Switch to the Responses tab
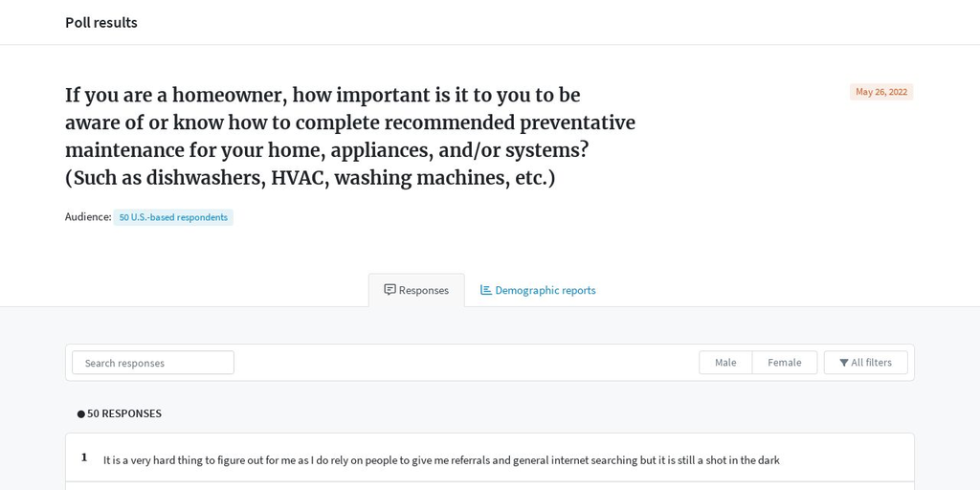The image size is (980, 490). pyautogui.click(x=416, y=290)
